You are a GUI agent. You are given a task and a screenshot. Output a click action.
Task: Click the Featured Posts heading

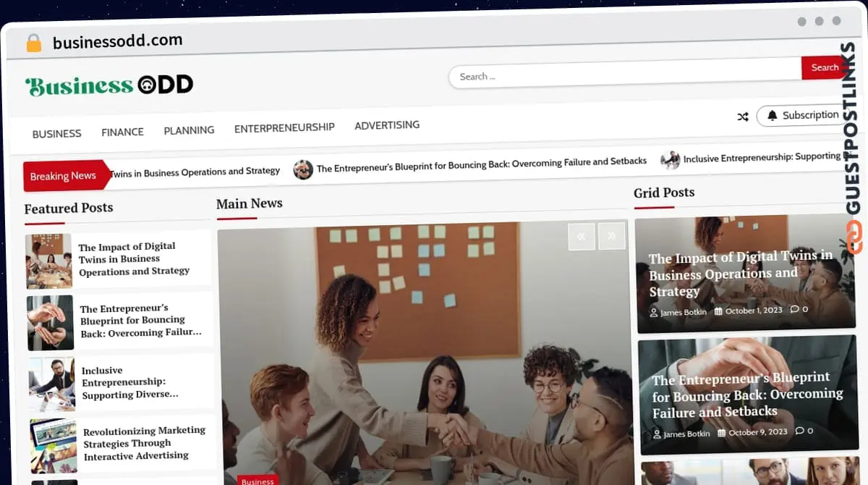[69, 208]
